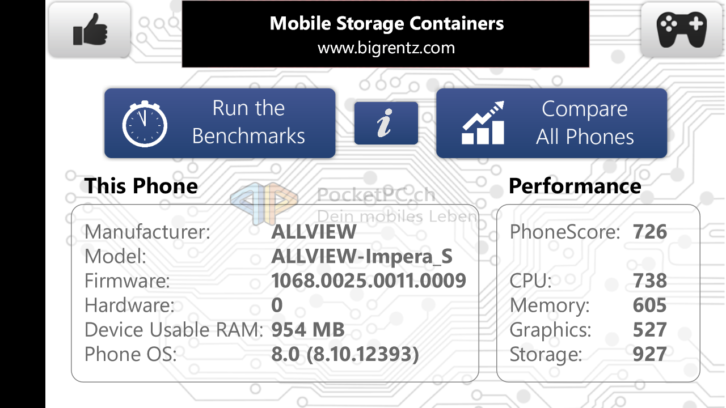The width and height of the screenshot is (726, 408).
Task: Click the bar chart icon on Compare
Action: click(483, 123)
